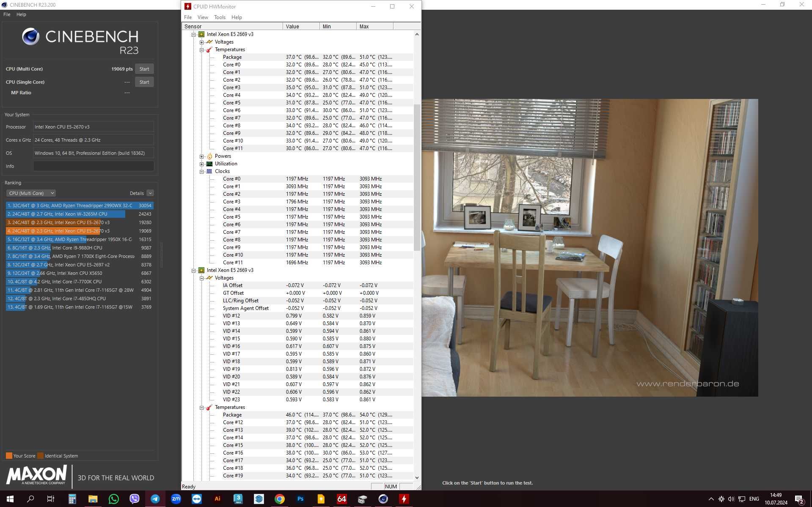Open File Explorer from taskbar
812x507 pixels.
pos(93,499)
